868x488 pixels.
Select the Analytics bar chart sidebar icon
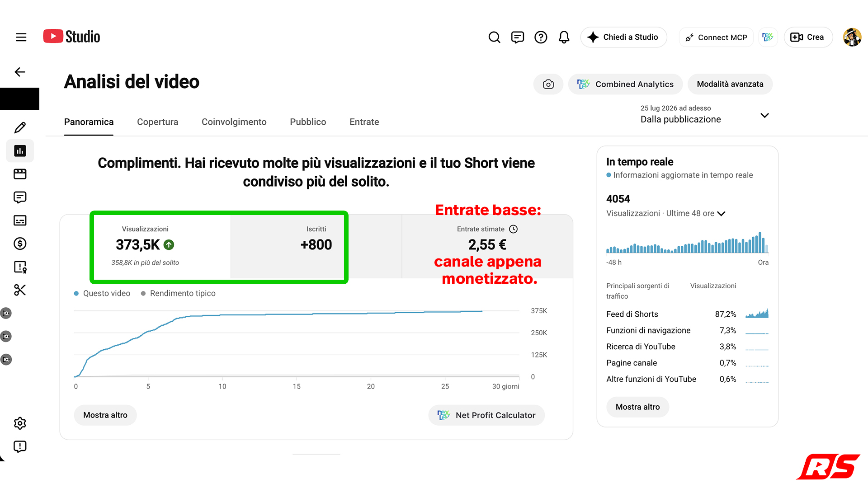tap(20, 151)
